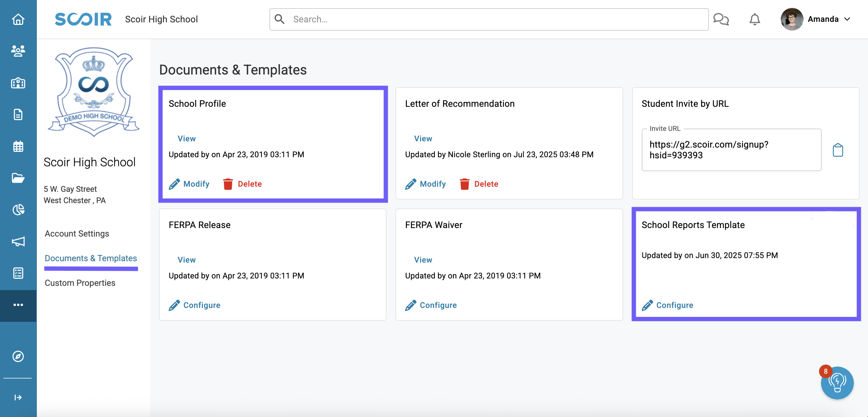868x417 pixels.
Task: Select Documents & Templates menu item
Action: point(91,258)
